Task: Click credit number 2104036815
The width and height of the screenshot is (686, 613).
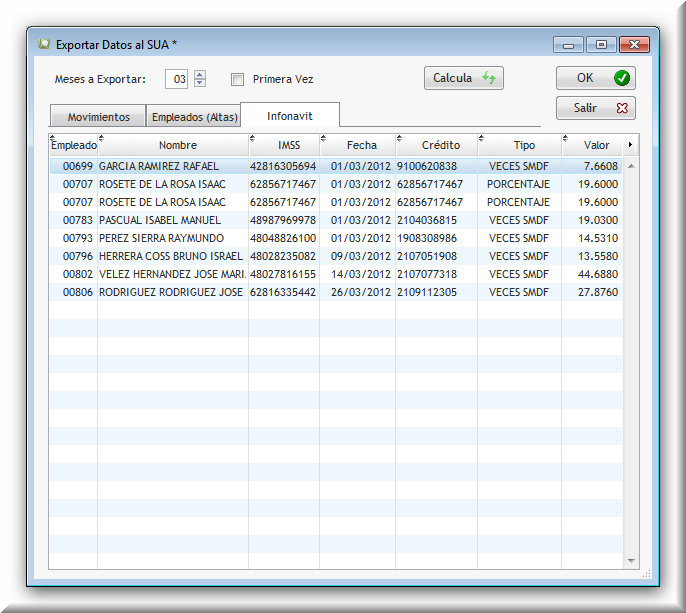Action: point(427,220)
